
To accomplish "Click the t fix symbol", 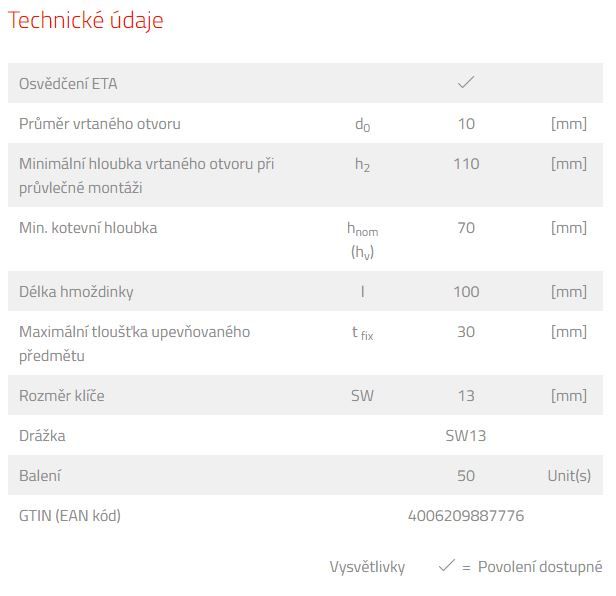I will point(362,333).
